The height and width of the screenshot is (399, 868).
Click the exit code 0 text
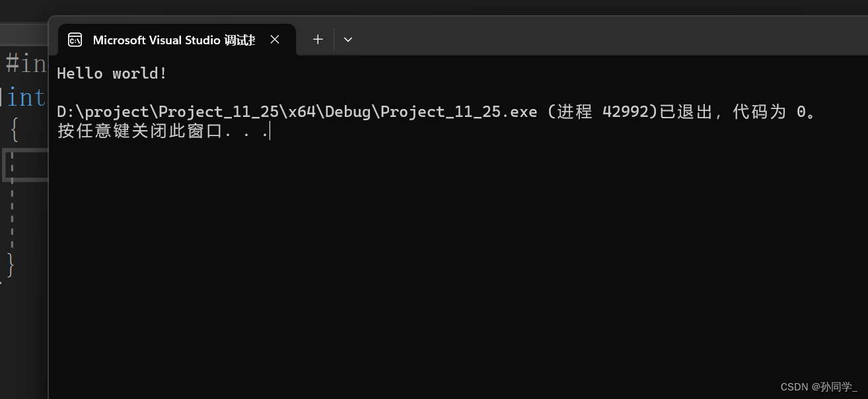801,112
